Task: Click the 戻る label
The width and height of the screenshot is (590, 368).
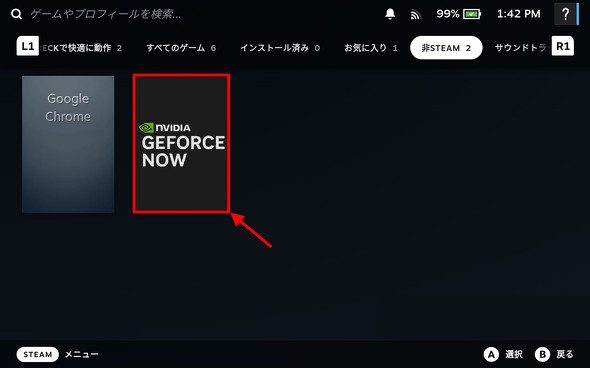Action: click(565, 354)
